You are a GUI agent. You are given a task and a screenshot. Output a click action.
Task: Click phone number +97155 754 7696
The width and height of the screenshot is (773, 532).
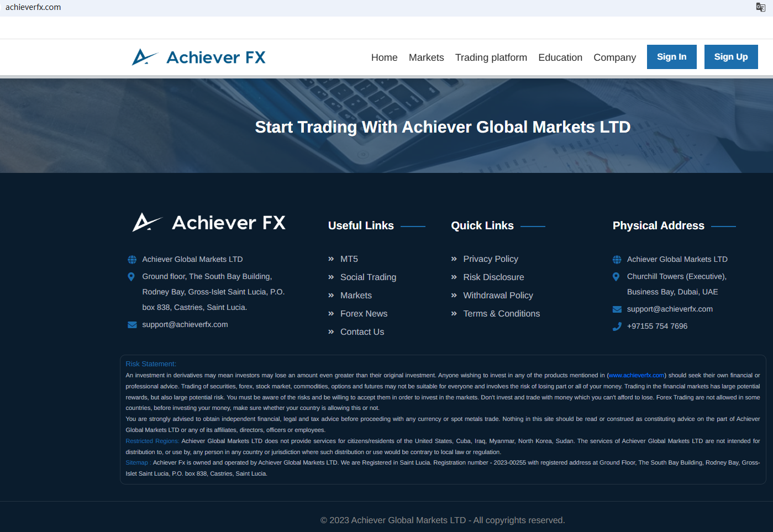pyautogui.click(x=658, y=326)
